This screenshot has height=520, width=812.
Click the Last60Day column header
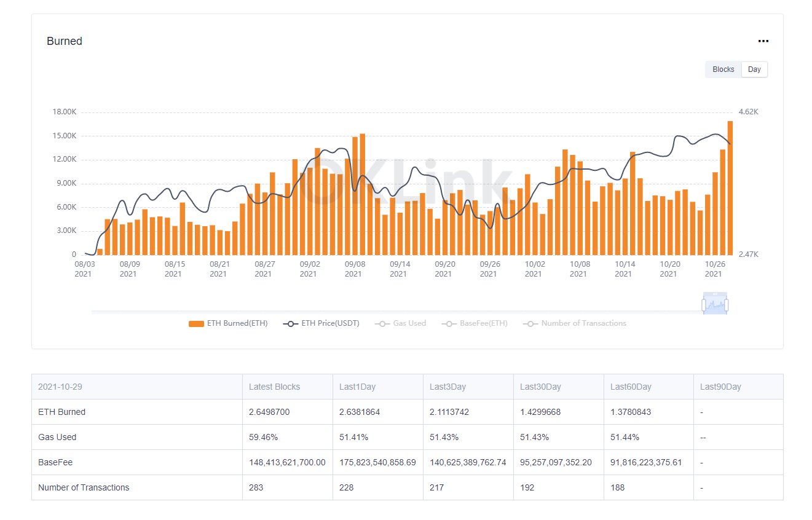tap(648, 387)
